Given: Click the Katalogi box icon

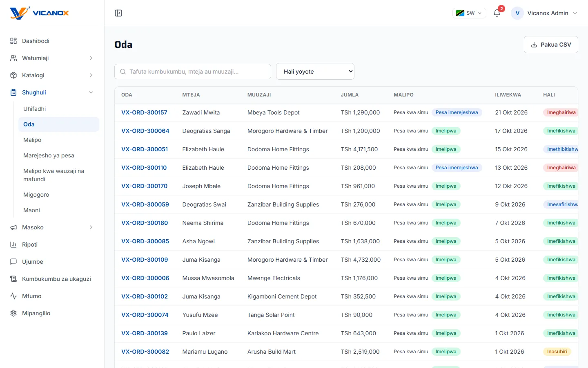Looking at the screenshot, I should tap(13, 75).
